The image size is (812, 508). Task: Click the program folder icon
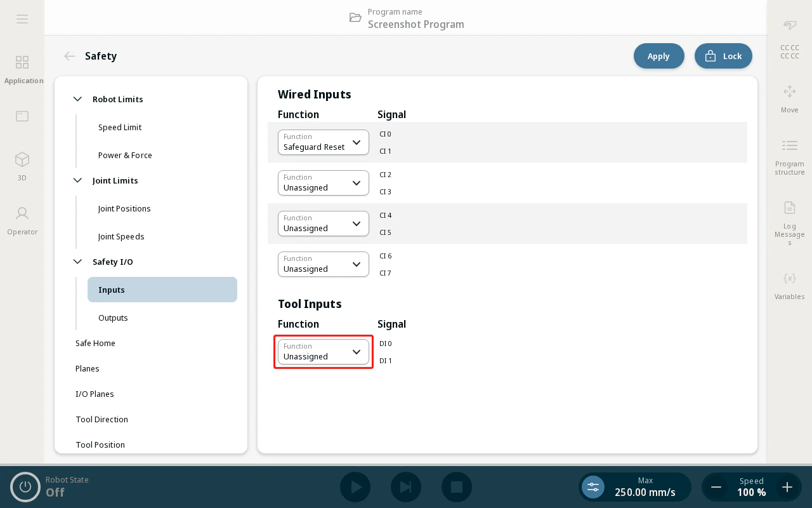[x=355, y=17]
